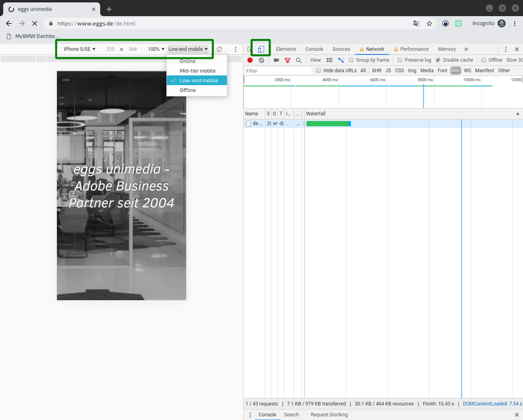Select Online from throttling menu
The image size is (523, 420).
(197, 61)
